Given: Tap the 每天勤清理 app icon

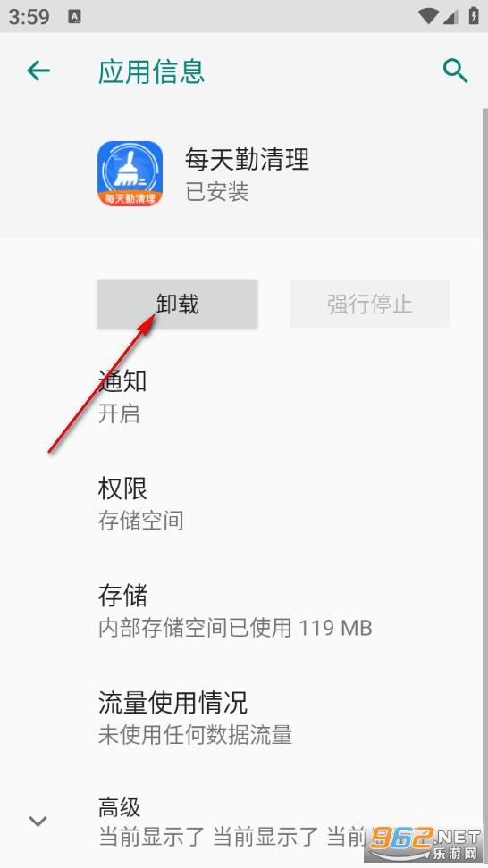Looking at the screenshot, I should (x=130, y=174).
